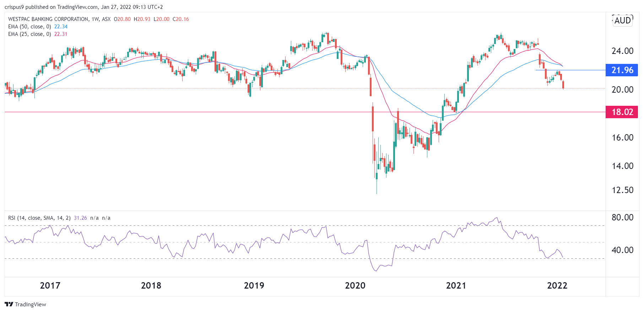Image resolution: width=644 pixels, height=312 pixels.
Task: Select the Westpac Banking Corporation symbol title
Action: [x=48, y=19]
